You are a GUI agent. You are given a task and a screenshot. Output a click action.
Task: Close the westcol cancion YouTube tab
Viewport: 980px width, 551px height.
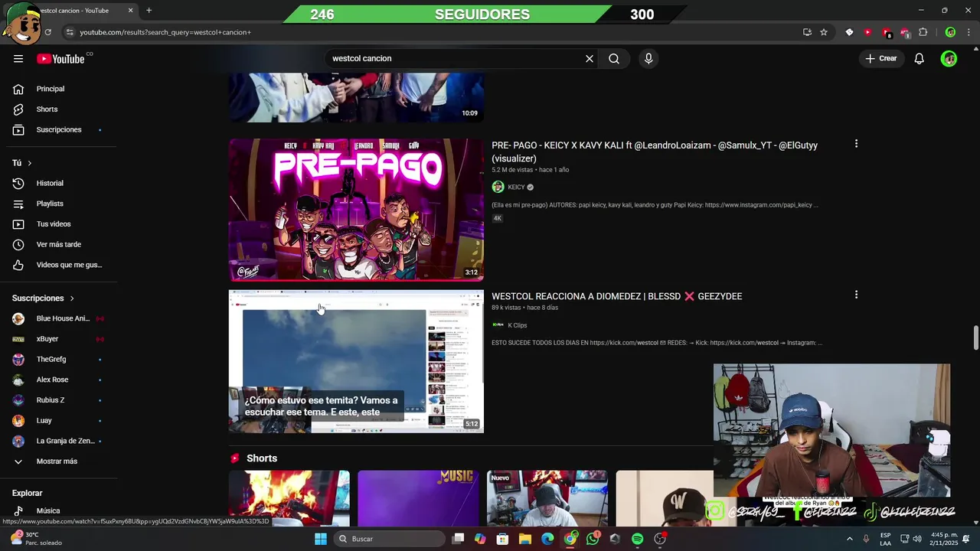130,11
